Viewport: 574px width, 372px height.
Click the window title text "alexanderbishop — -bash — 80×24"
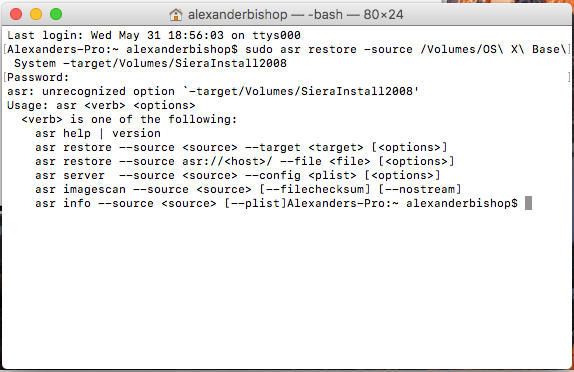point(295,15)
